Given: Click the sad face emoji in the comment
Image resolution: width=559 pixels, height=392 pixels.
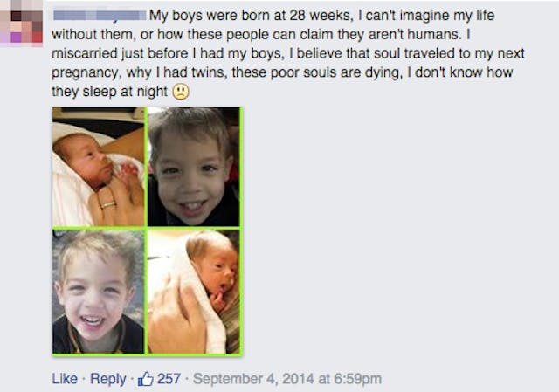Looking at the screenshot, I should click(181, 92).
